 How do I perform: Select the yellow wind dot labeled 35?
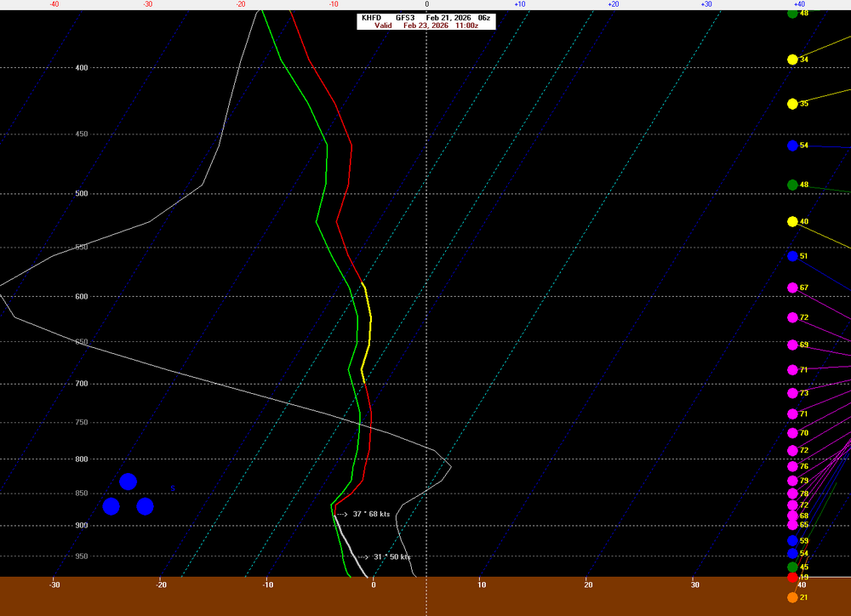pyautogui.click(x=792, y=104)
